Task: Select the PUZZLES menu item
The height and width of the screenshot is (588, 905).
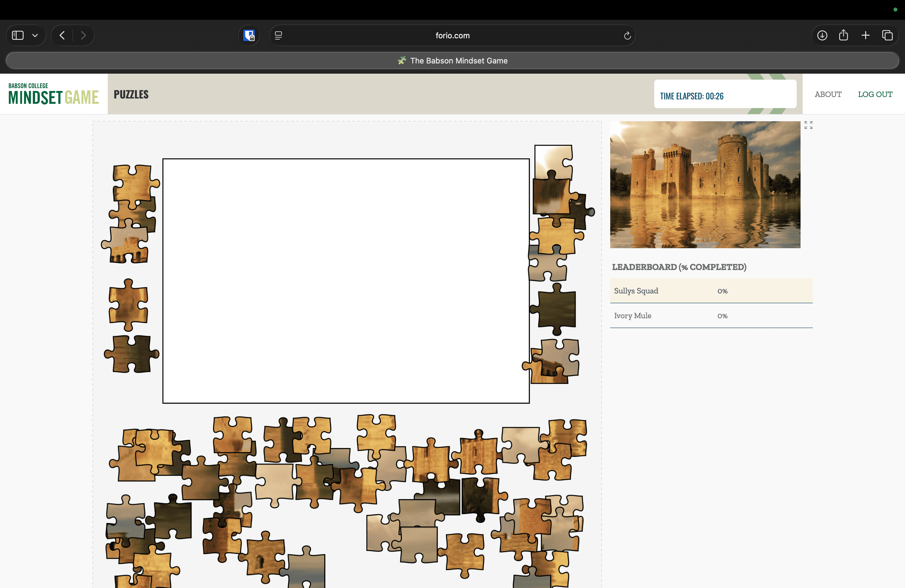Action: click(130, 94)
